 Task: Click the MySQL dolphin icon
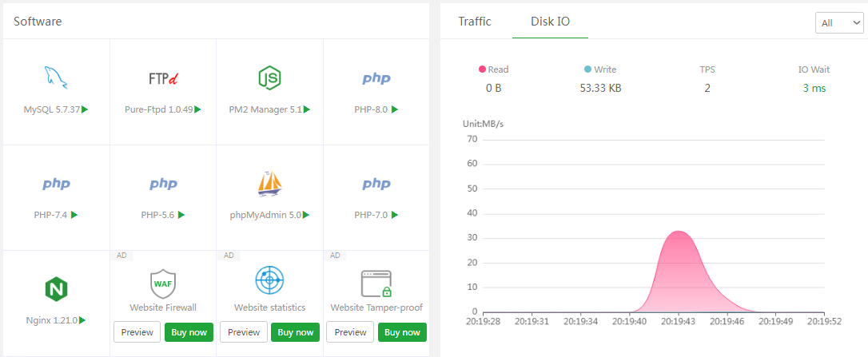(x=56, y=78)
